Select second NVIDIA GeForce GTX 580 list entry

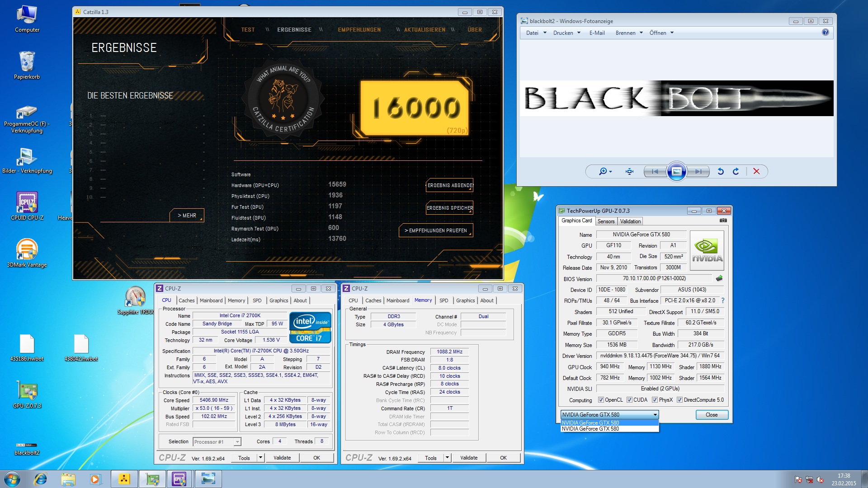[x=609, y=429]
